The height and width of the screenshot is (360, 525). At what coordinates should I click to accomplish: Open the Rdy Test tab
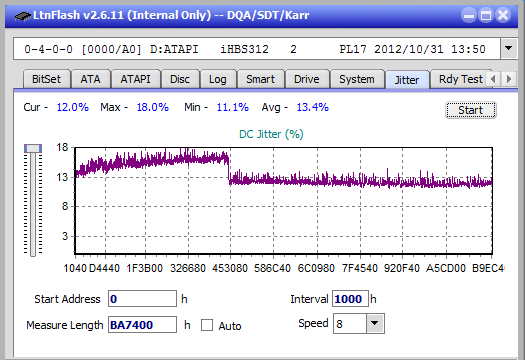click(461, 79)
